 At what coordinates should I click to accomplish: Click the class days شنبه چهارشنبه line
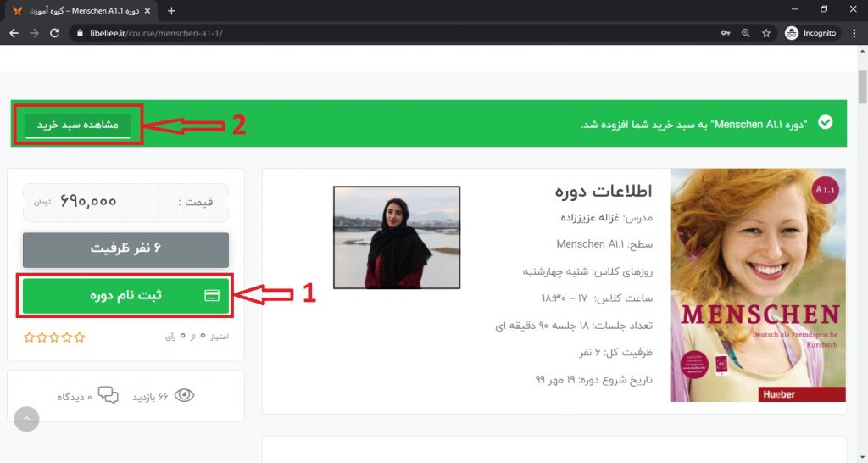coord(587,272)
